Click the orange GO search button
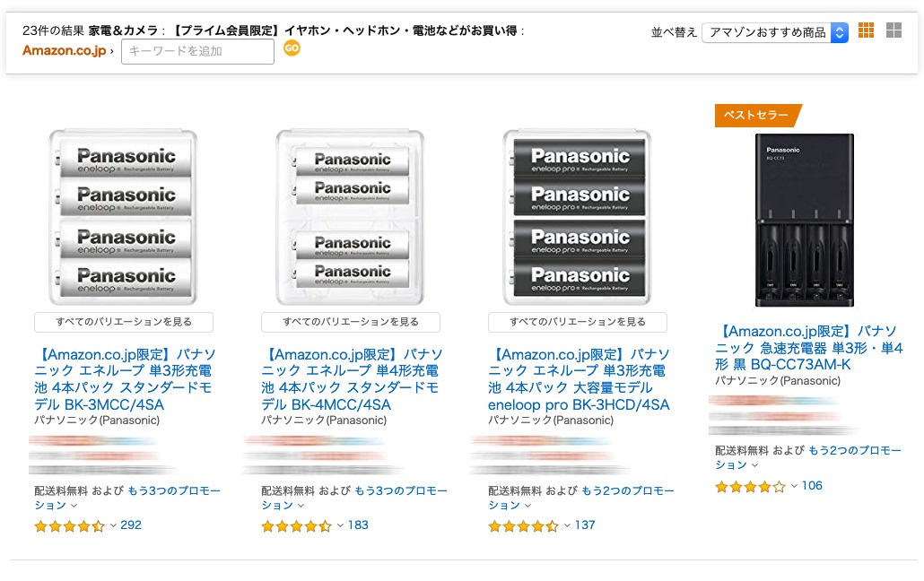Viewport: 924px width, 581px height. (292, 48)
